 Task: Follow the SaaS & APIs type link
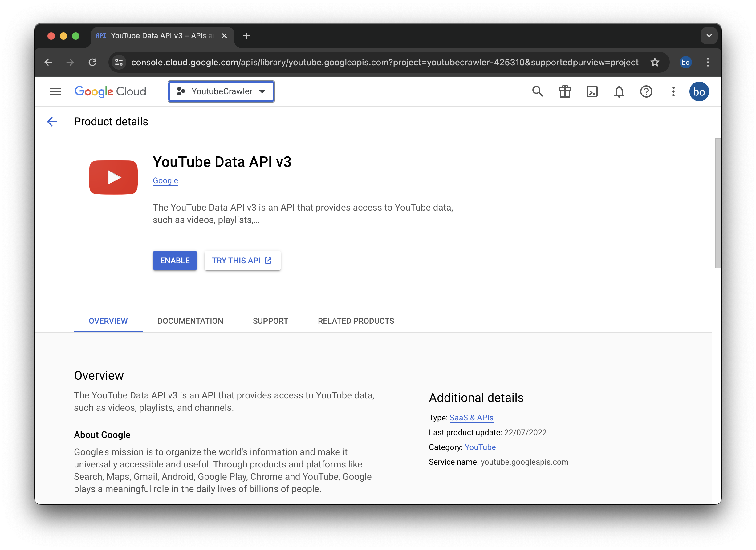click(471, 417)
